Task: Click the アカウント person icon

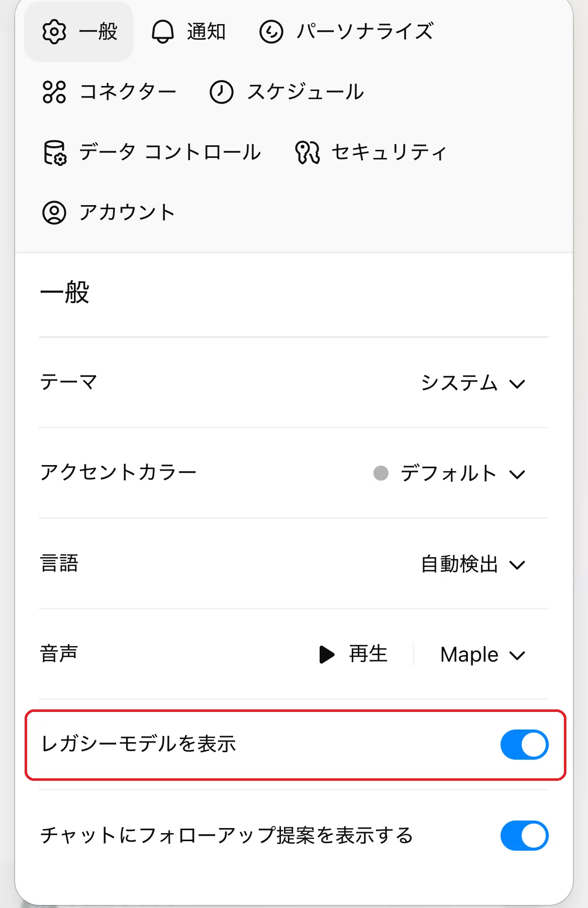Action: click(x=54, y=213)
